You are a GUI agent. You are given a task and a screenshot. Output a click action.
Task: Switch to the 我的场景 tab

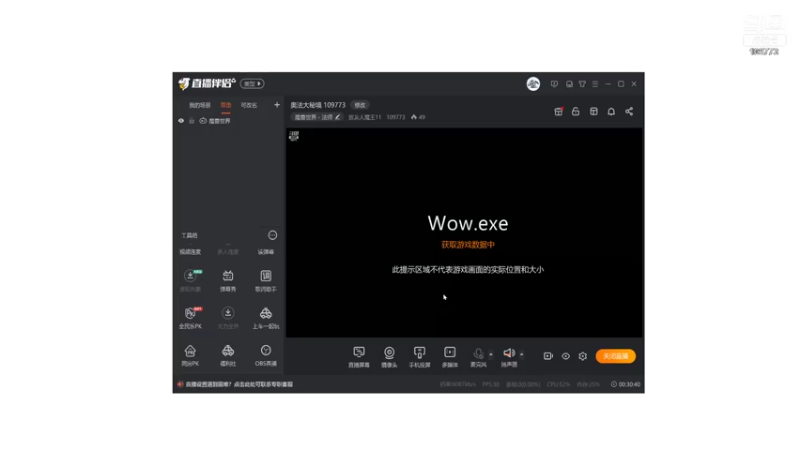tap(199, 105)
